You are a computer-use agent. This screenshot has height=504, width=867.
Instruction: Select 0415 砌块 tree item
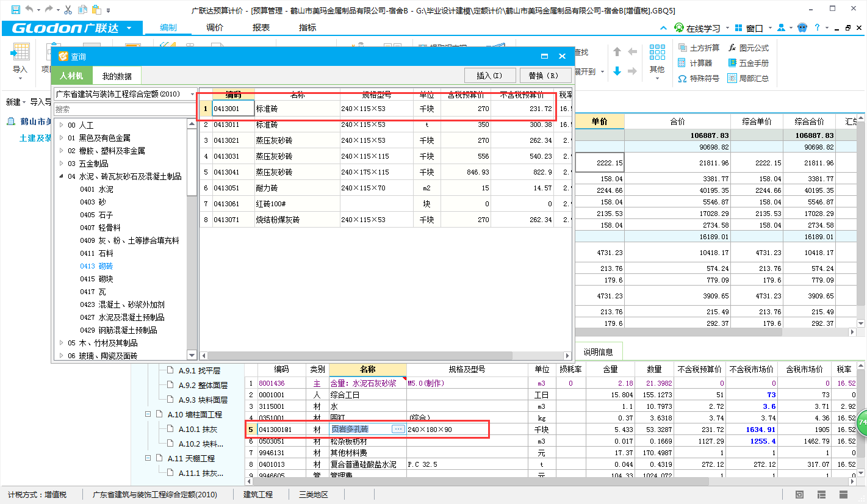pyautogui.click(x=96, y=279)
